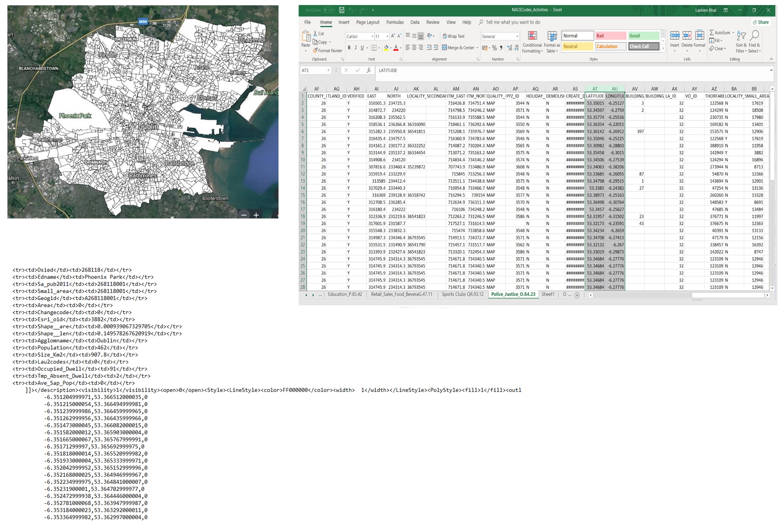Click Decrease Font Size icon
This screenshot has height=532, width=782.
[x=399, y=36]
